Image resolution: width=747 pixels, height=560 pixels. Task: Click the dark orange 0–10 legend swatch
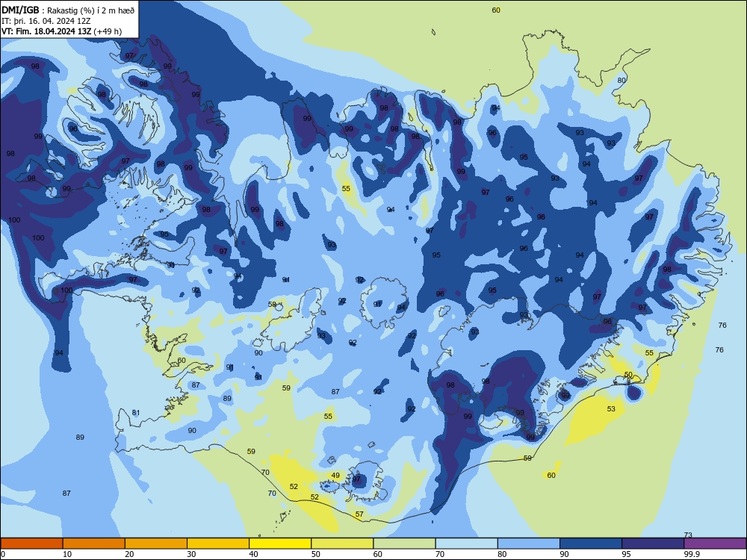coord(31,544)
